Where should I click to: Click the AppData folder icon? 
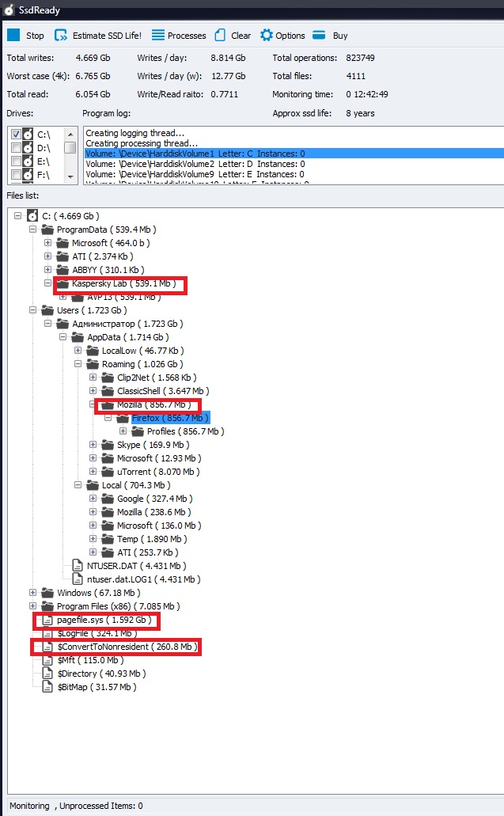click(x=78, y=337)
